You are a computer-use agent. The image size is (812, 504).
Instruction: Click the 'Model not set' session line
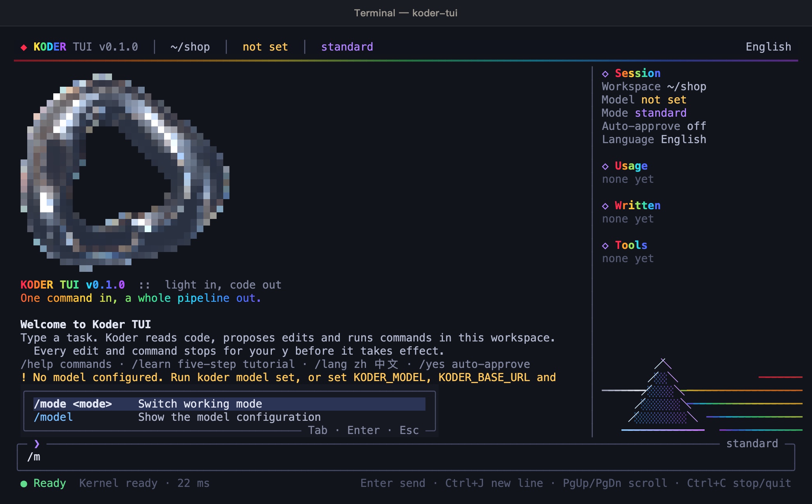pos(644,100)
